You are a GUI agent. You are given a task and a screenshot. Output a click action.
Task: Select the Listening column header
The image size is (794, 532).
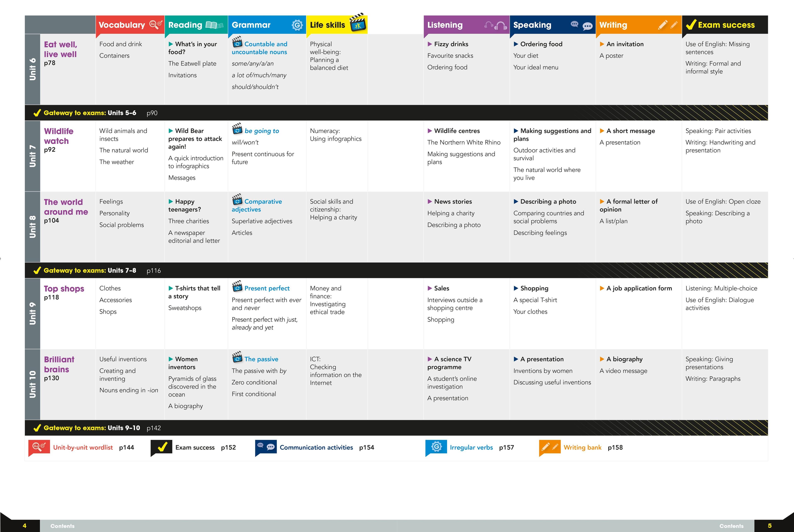(466, 25)
